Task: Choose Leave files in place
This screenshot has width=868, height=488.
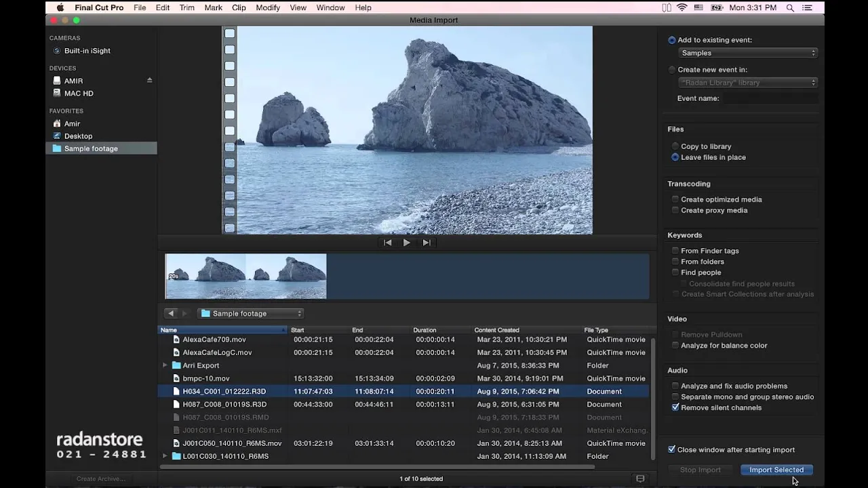Action: [x=675, y=157]
